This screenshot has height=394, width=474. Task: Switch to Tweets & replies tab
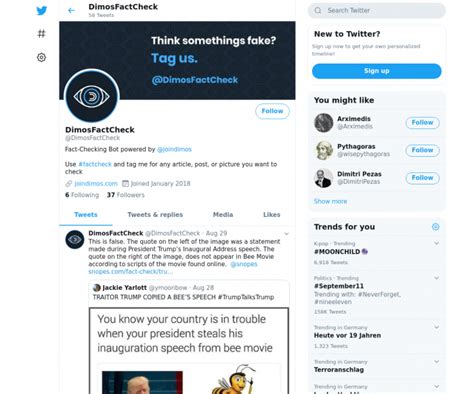155,215
